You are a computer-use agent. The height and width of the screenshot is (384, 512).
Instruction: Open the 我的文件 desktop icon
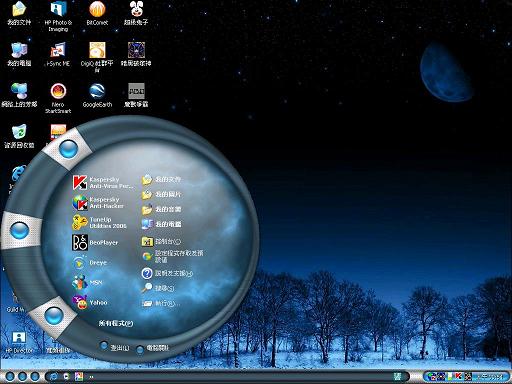pos(19,13)
